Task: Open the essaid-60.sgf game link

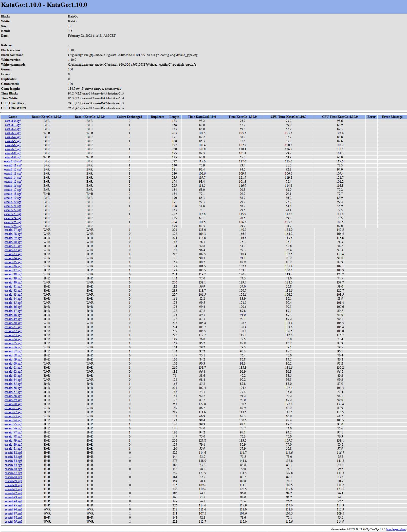Action: pyautogui.click(x=13, y=364)
